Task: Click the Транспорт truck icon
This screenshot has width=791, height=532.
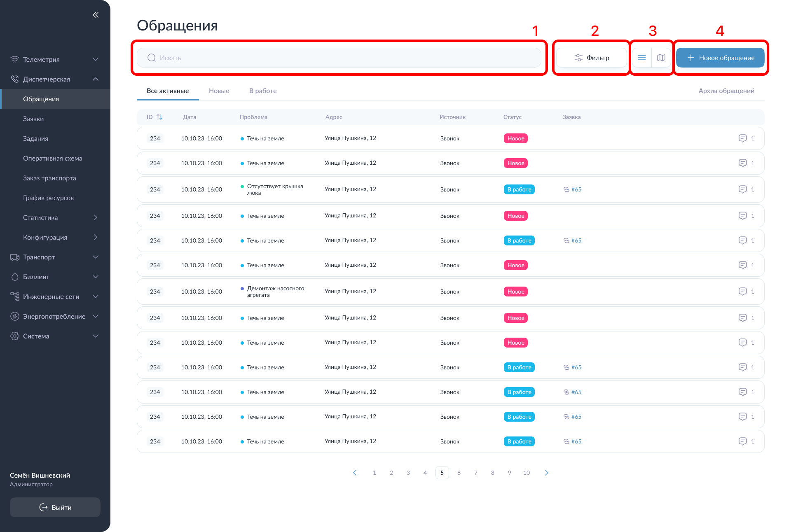Action: tap(15, 257)
